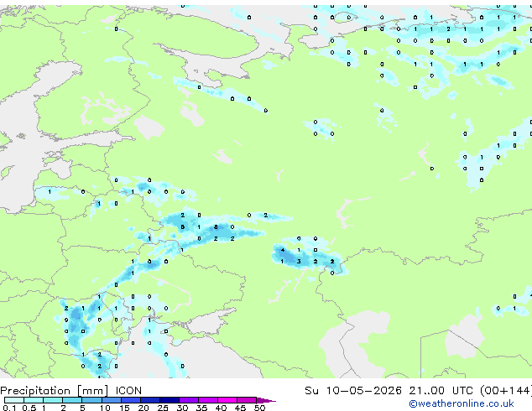
Task: Pick the violet legend swatch between 35 and 40
Action: [208, 400]
